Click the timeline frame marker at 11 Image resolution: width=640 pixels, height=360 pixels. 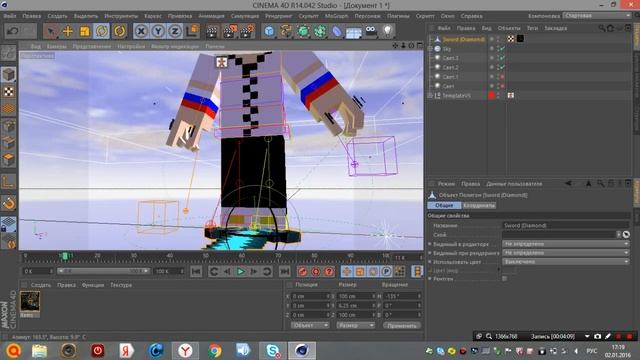(x=64, y=256)
